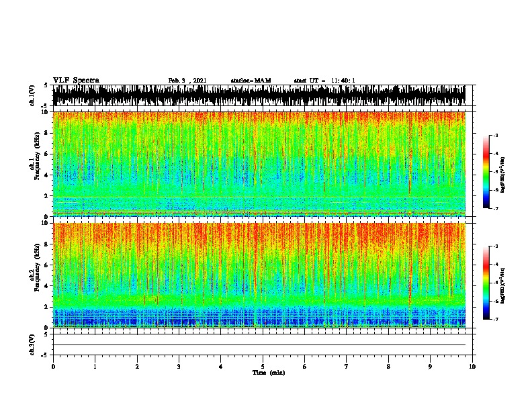The image size is (532, 411).
Task: Click the "VLF Spectra" plot title
Action: (76, 80)
